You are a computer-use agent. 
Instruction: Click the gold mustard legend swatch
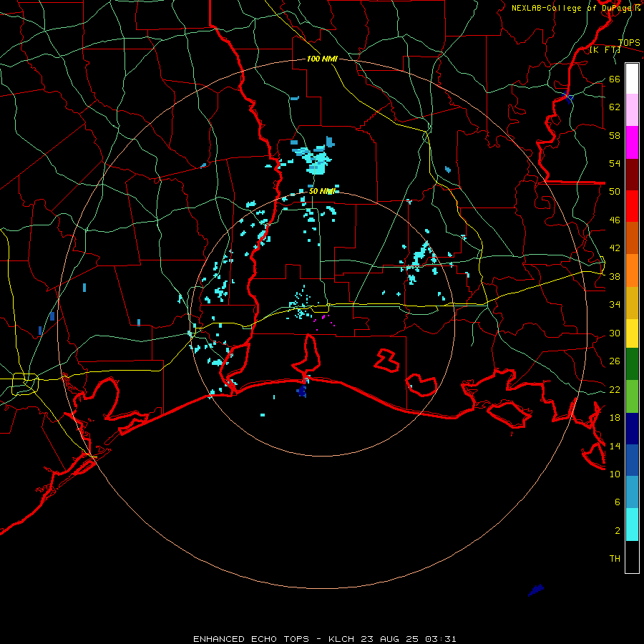(x=632, y=303)
